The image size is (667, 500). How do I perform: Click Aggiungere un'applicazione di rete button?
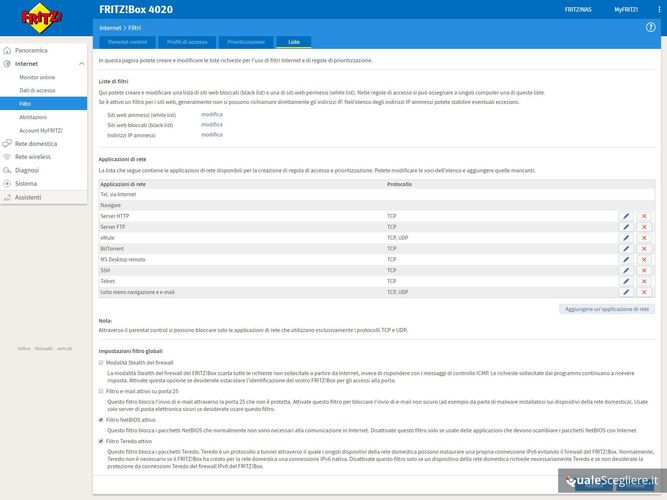click(607, 310)
